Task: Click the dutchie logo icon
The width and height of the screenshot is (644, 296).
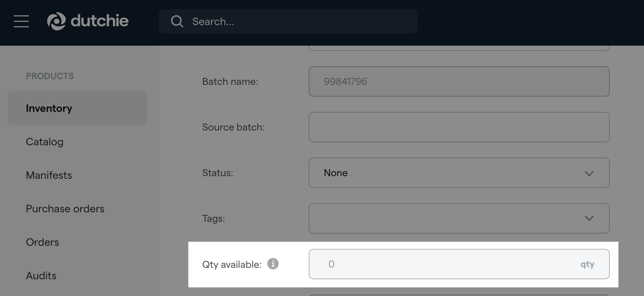Action: coord(56,21)
